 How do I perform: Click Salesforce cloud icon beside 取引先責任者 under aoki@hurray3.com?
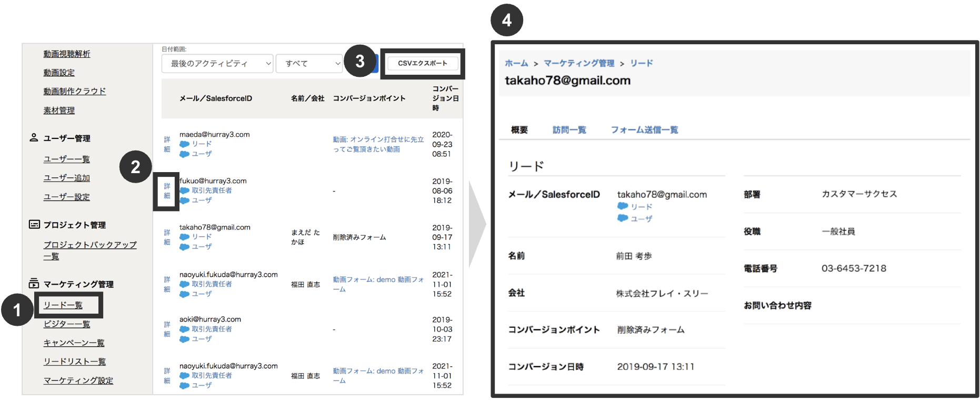pos(184,329)
